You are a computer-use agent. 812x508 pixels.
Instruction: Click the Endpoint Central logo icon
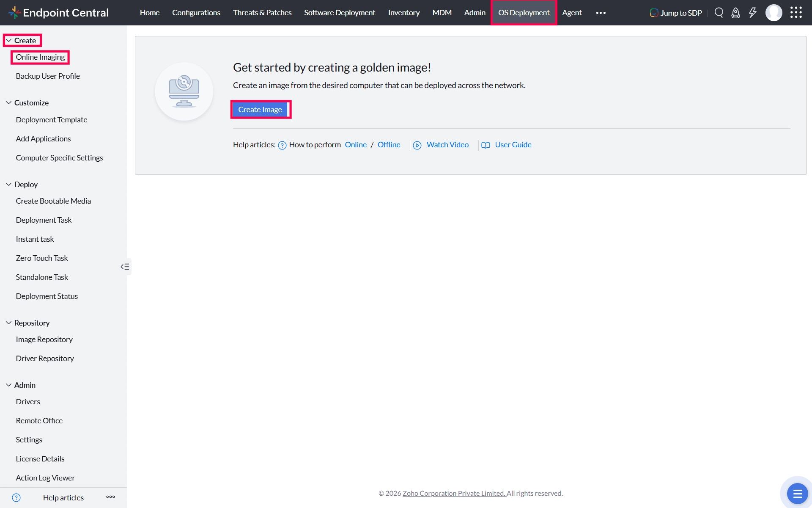(14, 13)
